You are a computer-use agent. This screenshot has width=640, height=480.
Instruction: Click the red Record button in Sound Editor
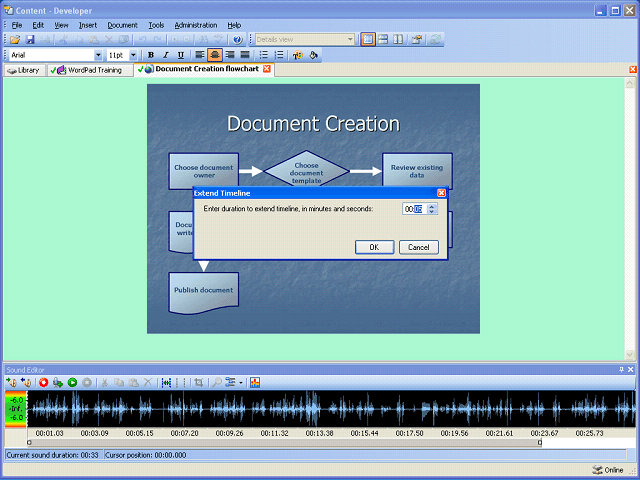coord(44,382)
